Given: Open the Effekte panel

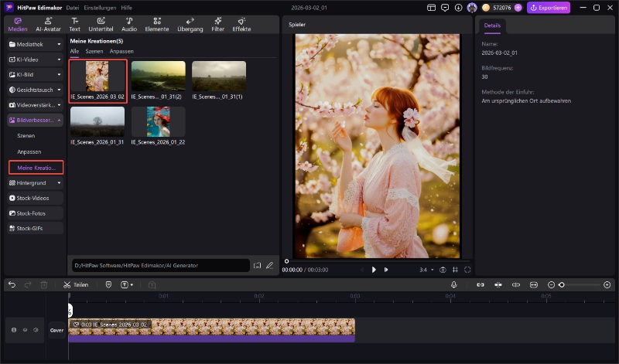Looking at the screenshot, I should 241,24.
